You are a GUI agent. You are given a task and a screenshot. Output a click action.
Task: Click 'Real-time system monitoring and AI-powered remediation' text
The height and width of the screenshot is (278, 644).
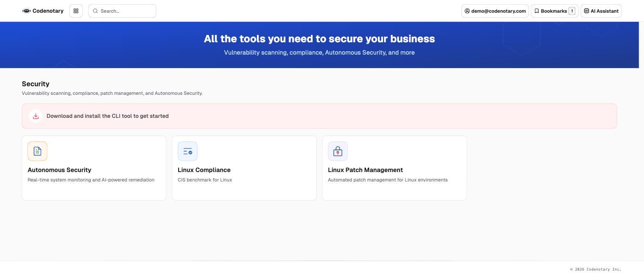point(91,180)
